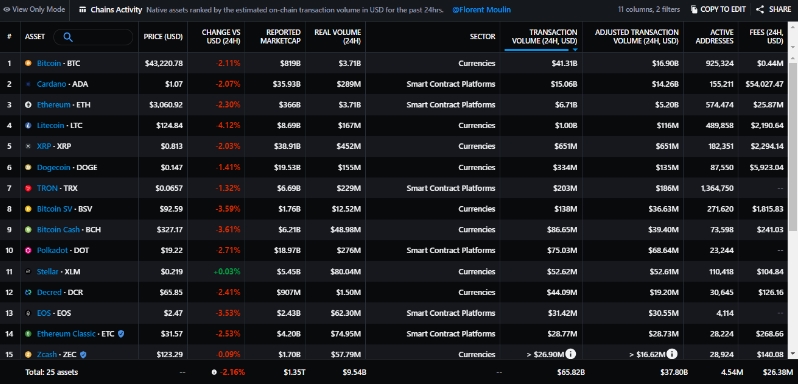
Task: Click the verified badge beside Zcash ZEC
Action: (83, 354)
